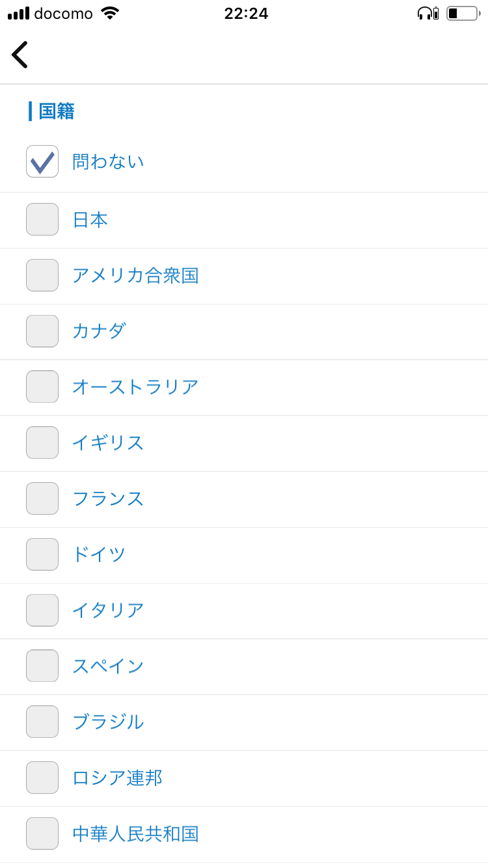Check the スペイン checkbox
This screenshot has width=488, height=868.
click(x=42, y=666)
